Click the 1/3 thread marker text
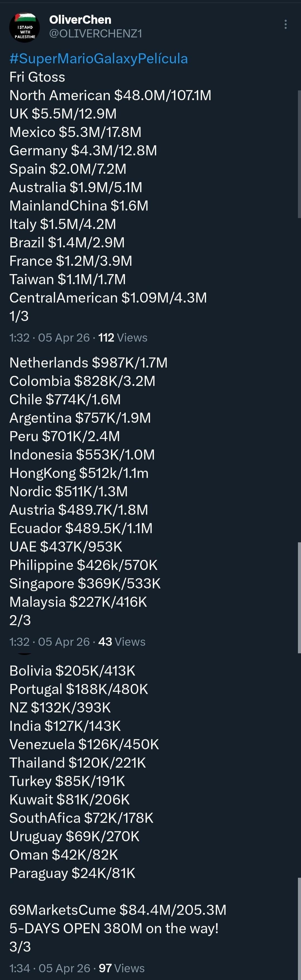 [19, 316]
